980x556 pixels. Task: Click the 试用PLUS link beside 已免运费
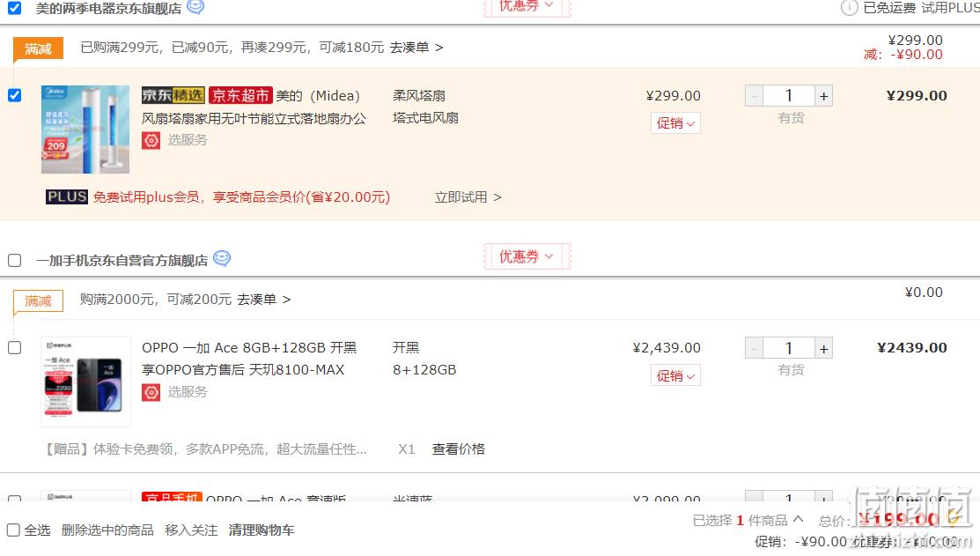tap(951, 8)
